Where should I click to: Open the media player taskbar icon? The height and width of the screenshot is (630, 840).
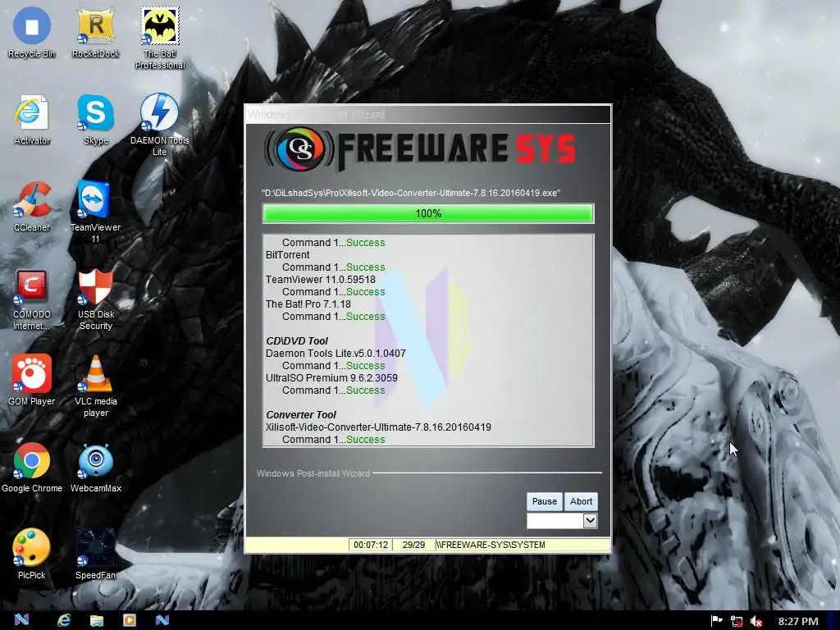[130, 620]
